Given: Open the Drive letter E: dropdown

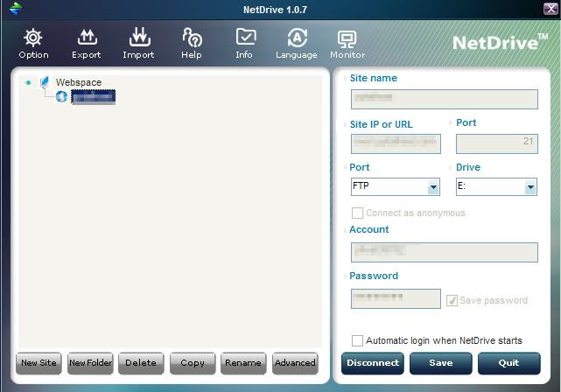Looking at the screenshot, I should (529, 187).
